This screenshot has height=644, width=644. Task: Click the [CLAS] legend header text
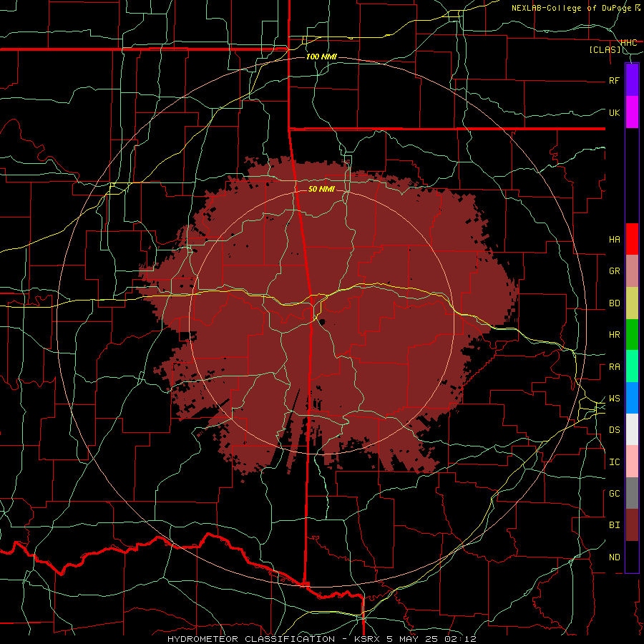pyautogui.click(x=605, y=50)
